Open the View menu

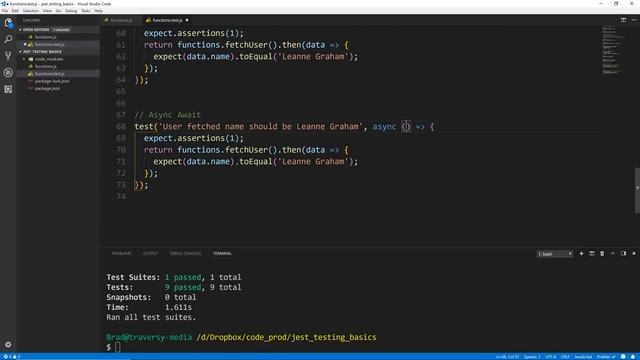(x=47, y=11)
